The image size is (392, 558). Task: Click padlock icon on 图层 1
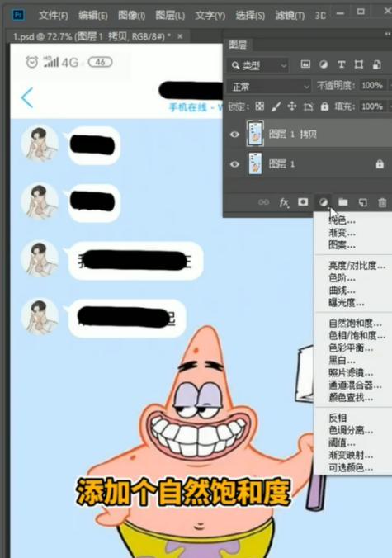click(x=380, y=164)
